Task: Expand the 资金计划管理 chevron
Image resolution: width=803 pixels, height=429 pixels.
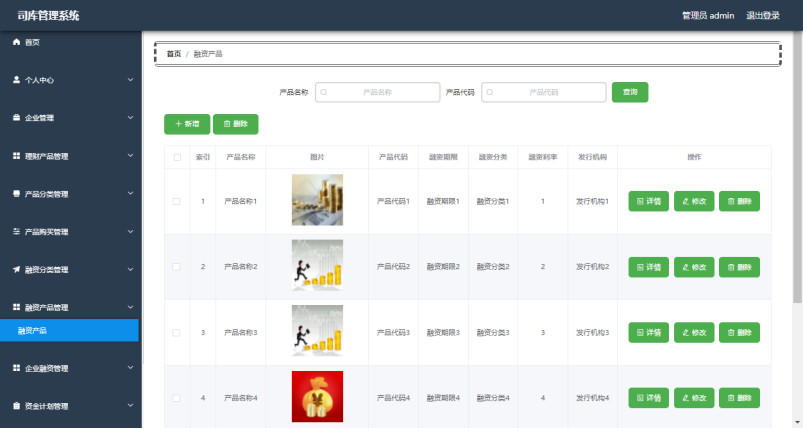Action: (x=130, y=406)
